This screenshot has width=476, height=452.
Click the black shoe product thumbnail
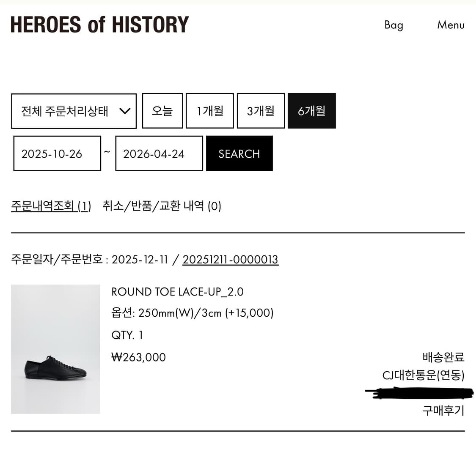[55, 349]
